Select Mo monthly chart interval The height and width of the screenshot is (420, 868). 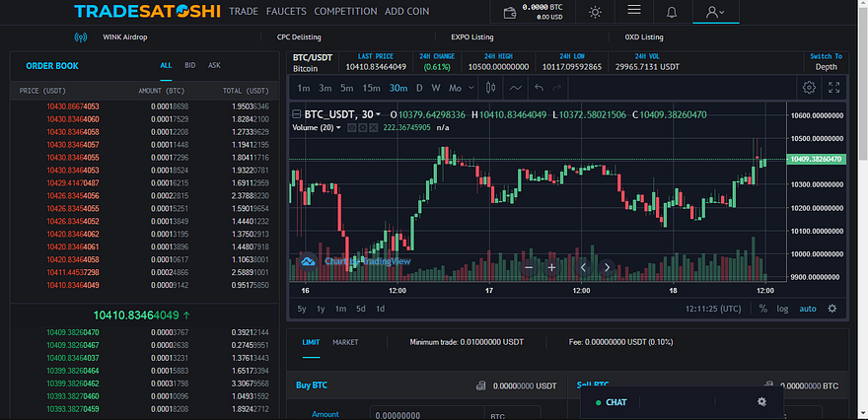[455, 88]
